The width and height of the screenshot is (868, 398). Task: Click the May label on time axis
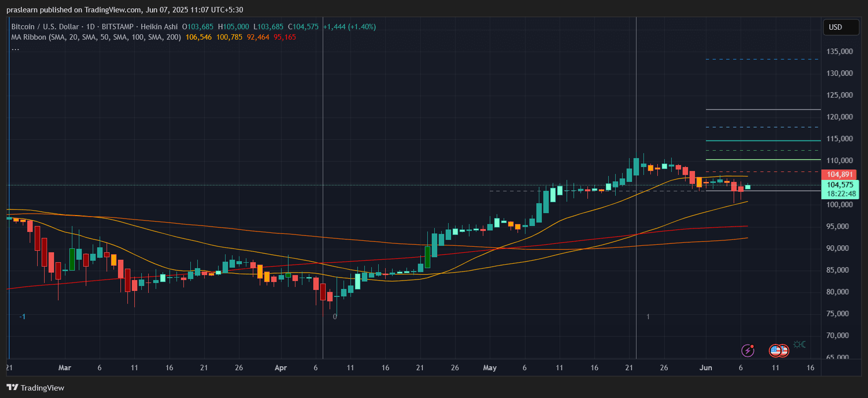click(490, 368)
